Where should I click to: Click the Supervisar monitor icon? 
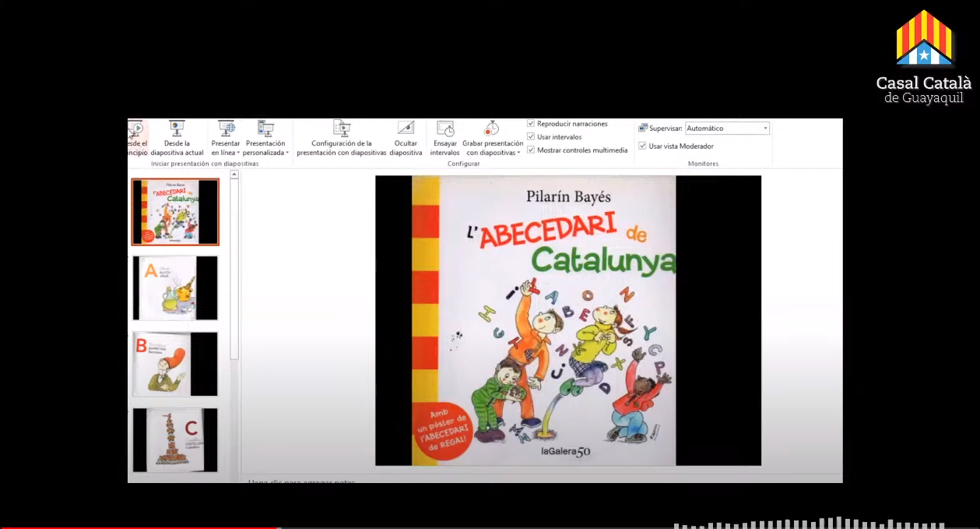point(643,129)
